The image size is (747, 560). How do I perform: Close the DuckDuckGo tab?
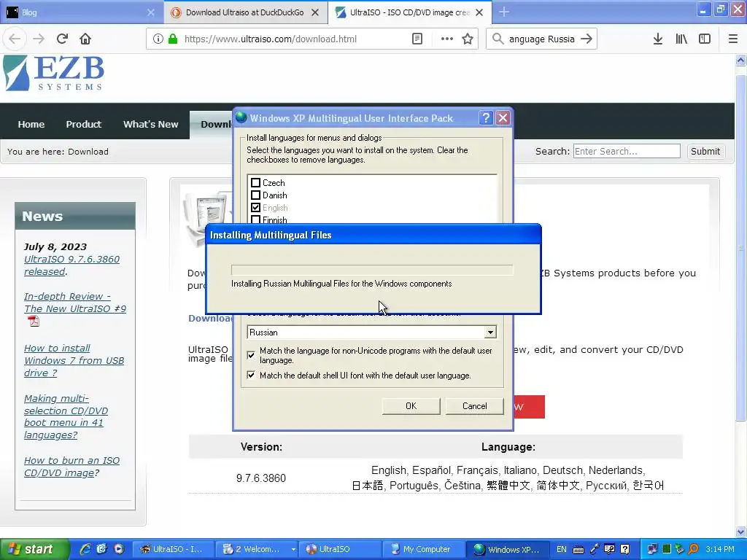(x=315, y=13)
